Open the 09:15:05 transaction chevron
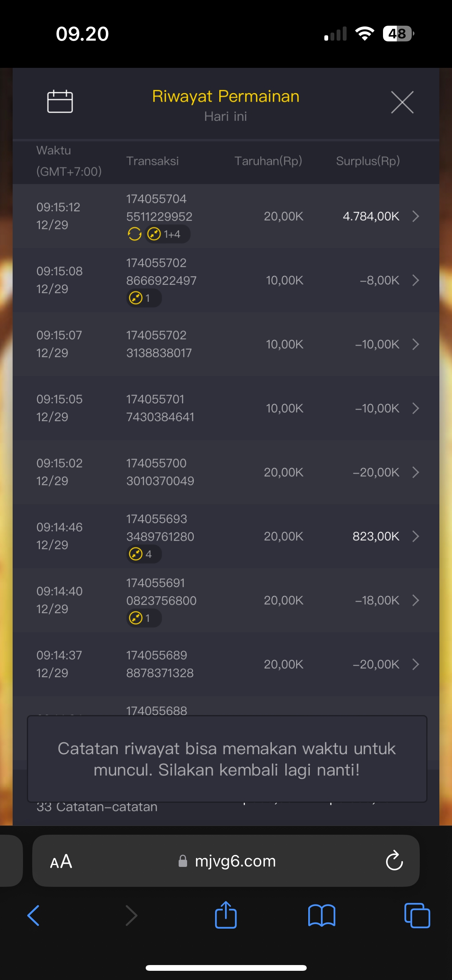 pos(416,408)
